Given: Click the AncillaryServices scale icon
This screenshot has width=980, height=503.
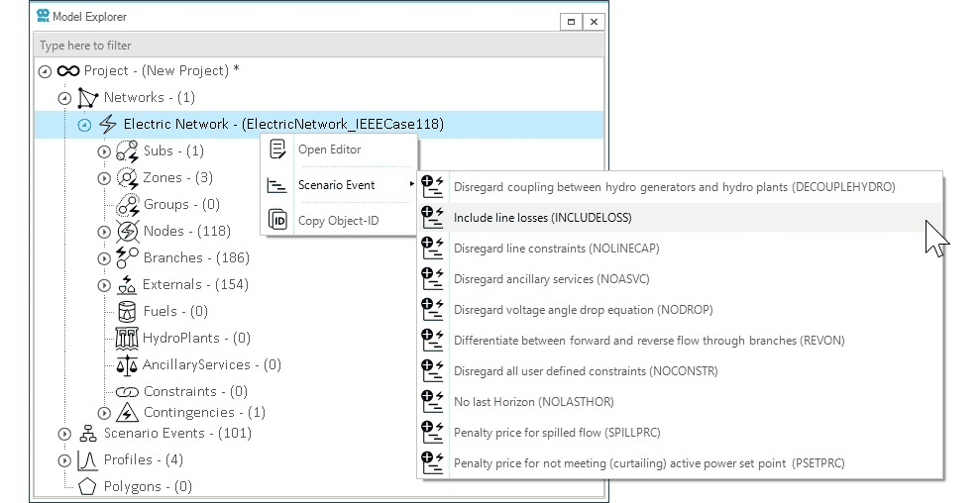Looking at the screenshot, I should tap(128, 365).
